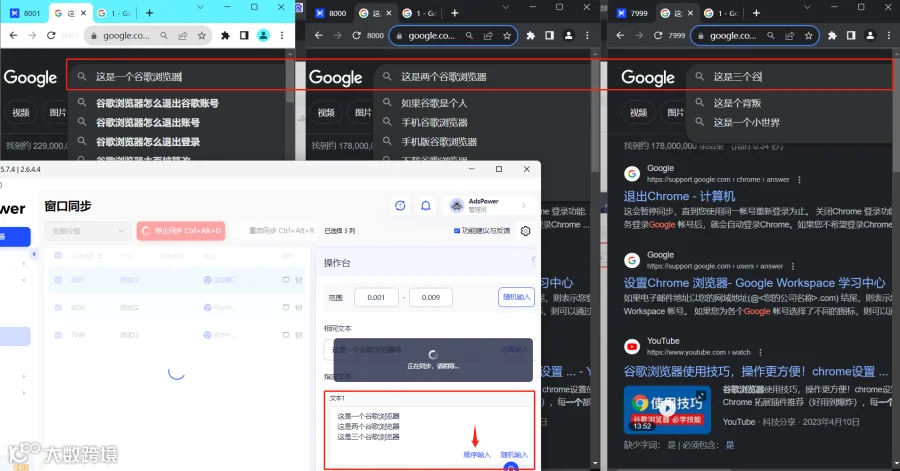Open the 全部分组 group dropdown
This screenshot has width=900, height=471.
coord(87,231)
